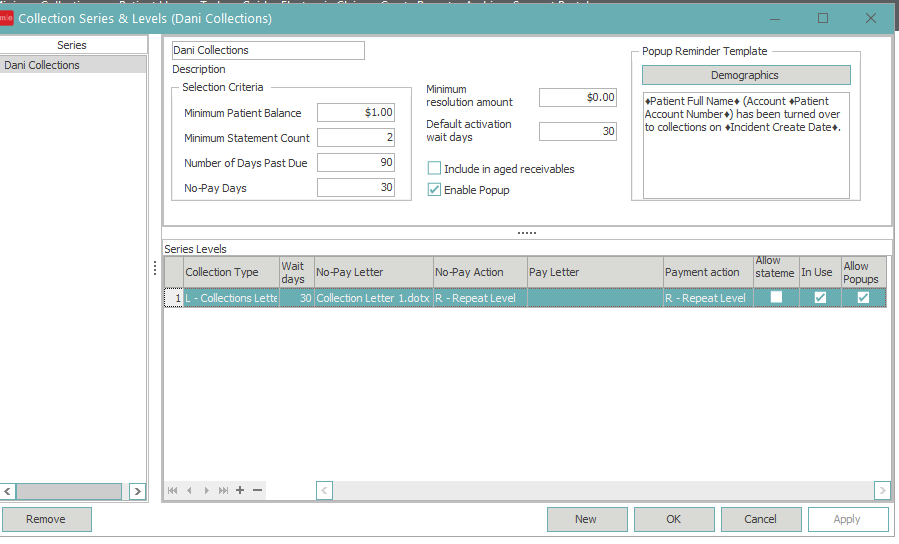The width and height of the screenshot is (899, 544).
Task: Open the Payment action Repeat Level cell
Action: tap(707, 298)
